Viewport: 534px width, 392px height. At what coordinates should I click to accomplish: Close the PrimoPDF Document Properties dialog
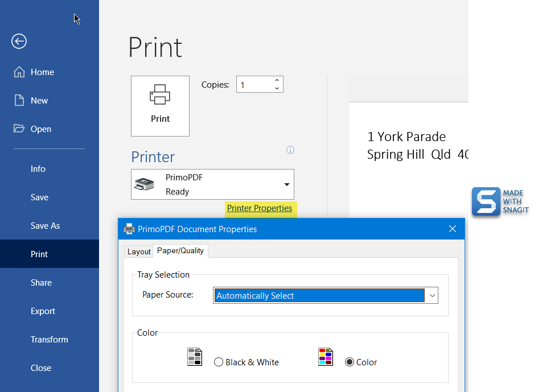point(452,229)
